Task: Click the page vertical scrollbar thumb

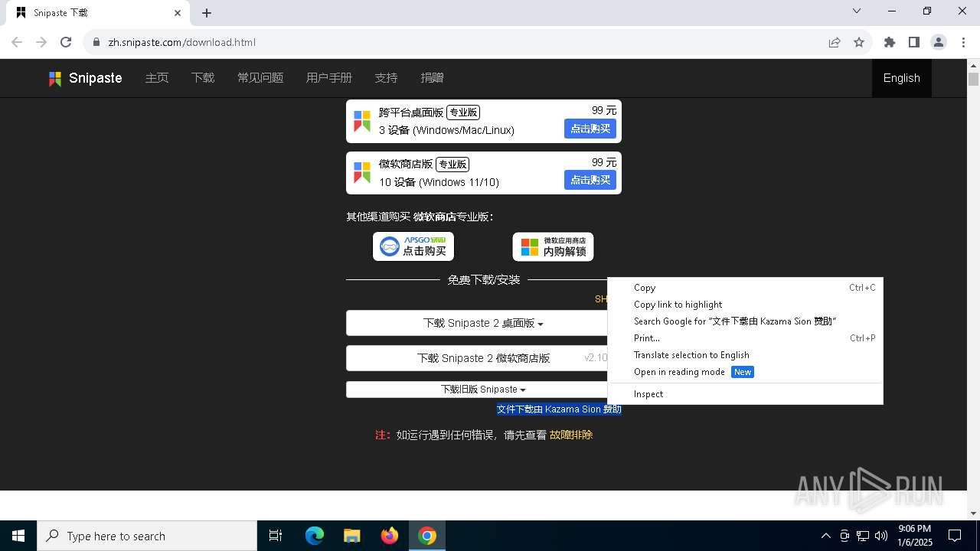Action: 973,79
